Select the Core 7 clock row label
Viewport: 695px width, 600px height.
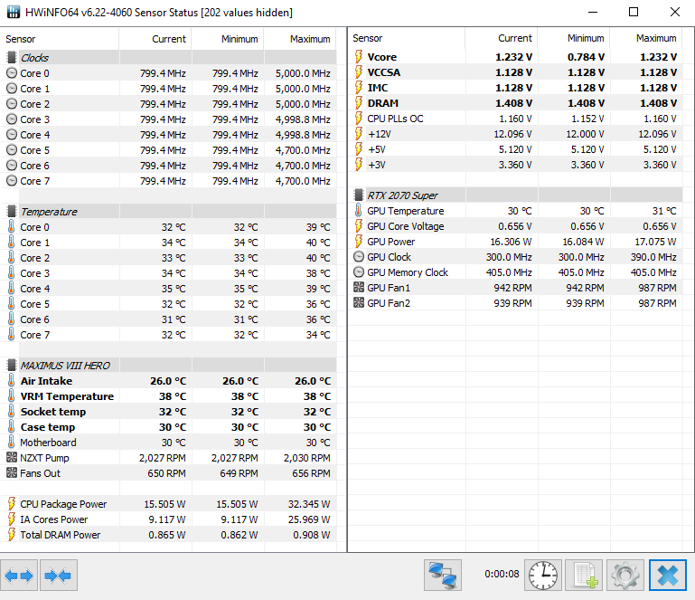pos(35,181)
